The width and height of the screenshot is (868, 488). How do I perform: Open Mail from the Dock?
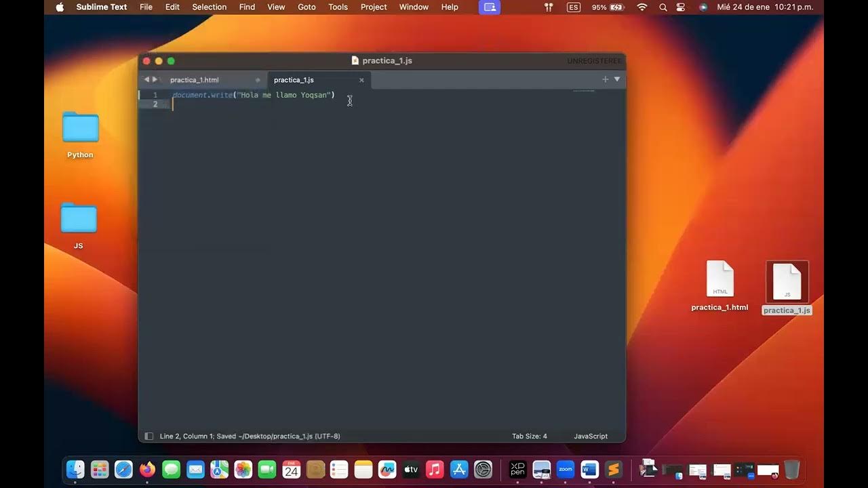[x=195, y=469]
